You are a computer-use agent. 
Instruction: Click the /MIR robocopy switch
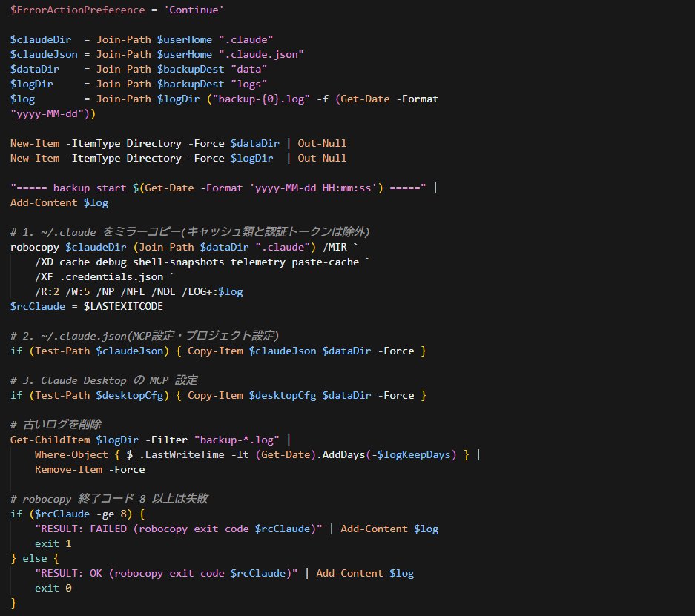tap(335, 247)
